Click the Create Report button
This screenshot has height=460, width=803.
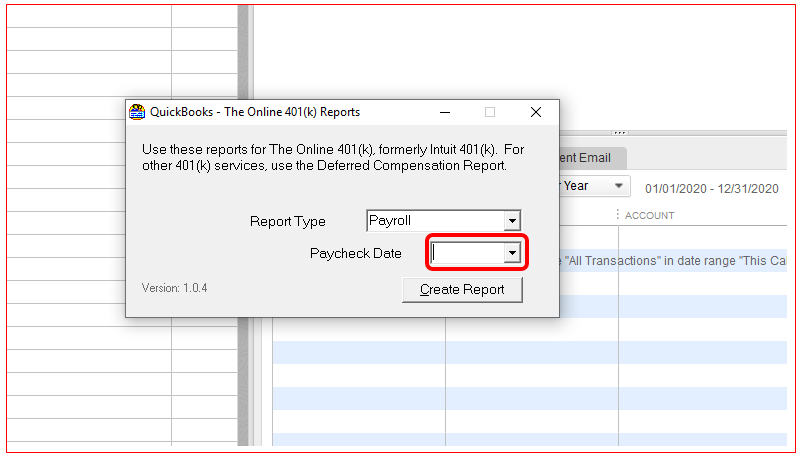click(462, 290)
